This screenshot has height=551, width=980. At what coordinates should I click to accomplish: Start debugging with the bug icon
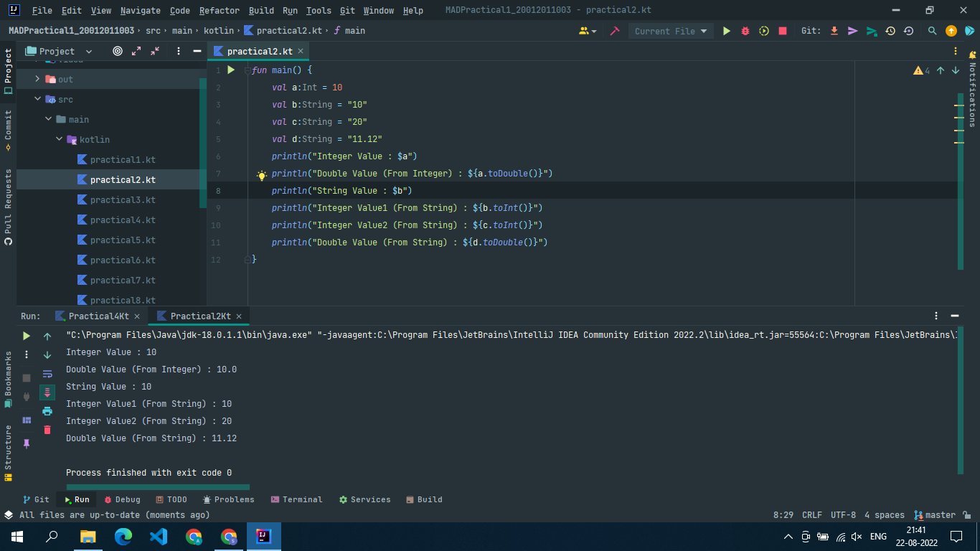[745, 31]
